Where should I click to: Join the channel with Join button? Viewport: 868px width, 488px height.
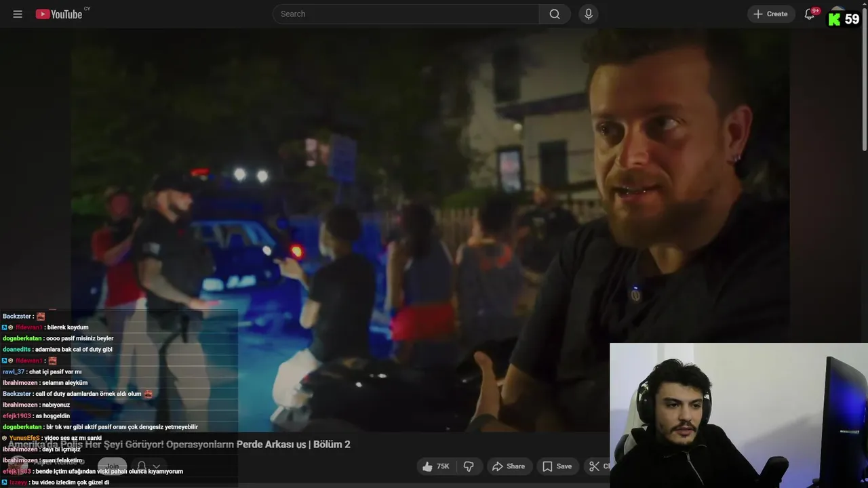[112, 466]
